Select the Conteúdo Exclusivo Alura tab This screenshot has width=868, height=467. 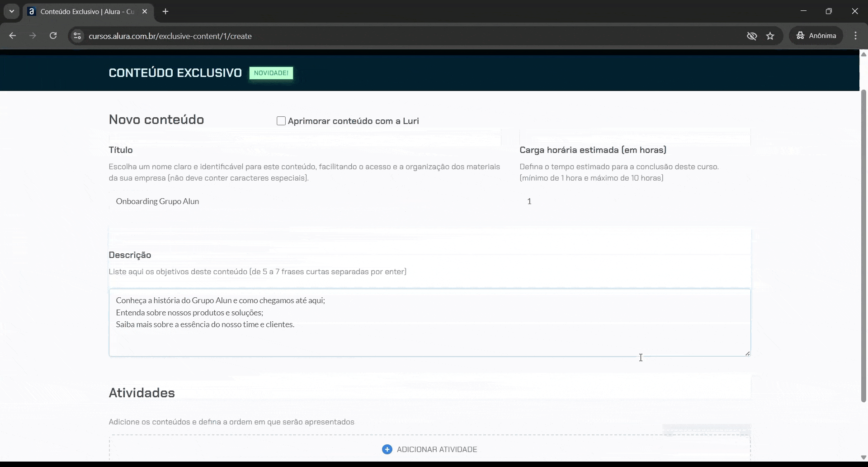click(86, 12)
